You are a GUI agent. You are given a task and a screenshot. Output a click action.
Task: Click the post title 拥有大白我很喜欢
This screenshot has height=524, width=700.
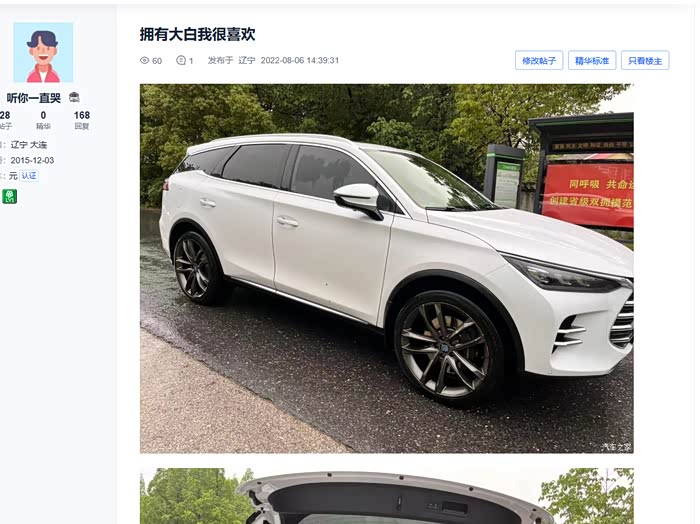(x=197, y=34)
